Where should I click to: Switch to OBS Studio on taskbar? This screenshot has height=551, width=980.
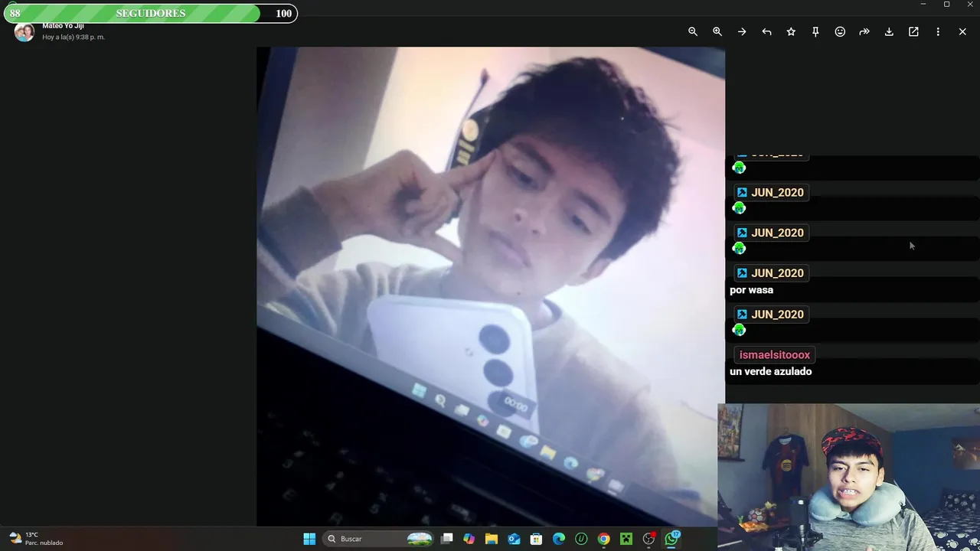[x=649, y=539]
